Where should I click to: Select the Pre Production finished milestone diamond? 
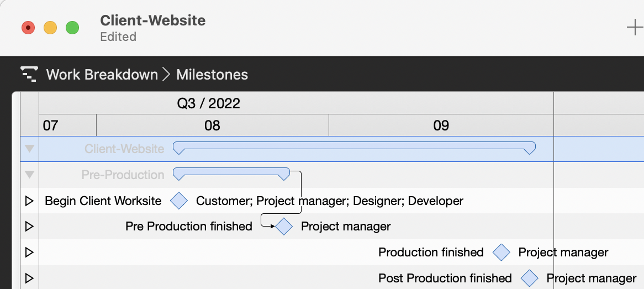pos(283,226)
